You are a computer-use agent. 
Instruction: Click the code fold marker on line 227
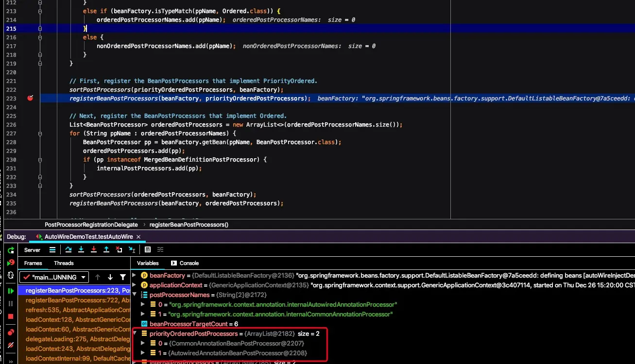(x=40, y=133)
